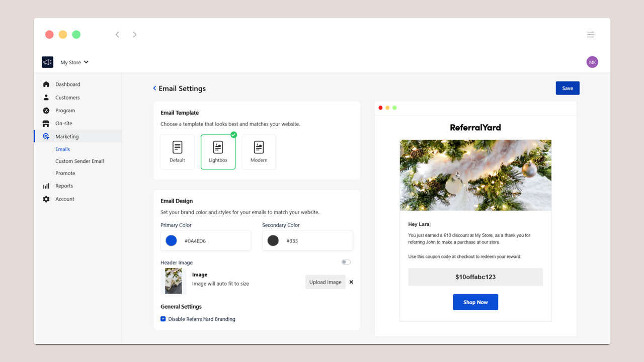Pick a new Primary Color swatch

171,240
